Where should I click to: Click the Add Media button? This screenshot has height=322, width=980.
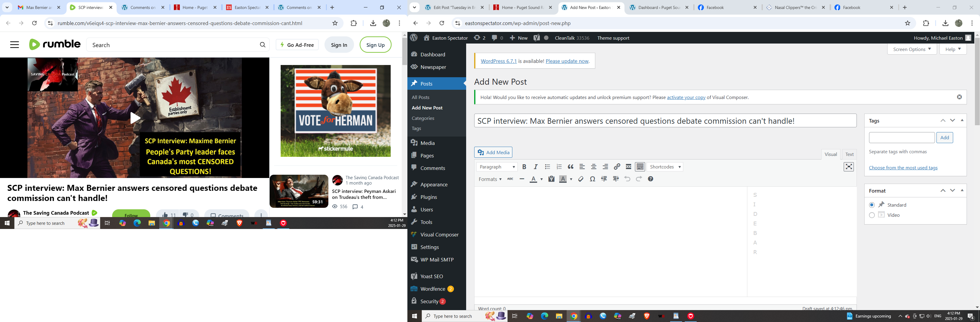tap(493, 152)
